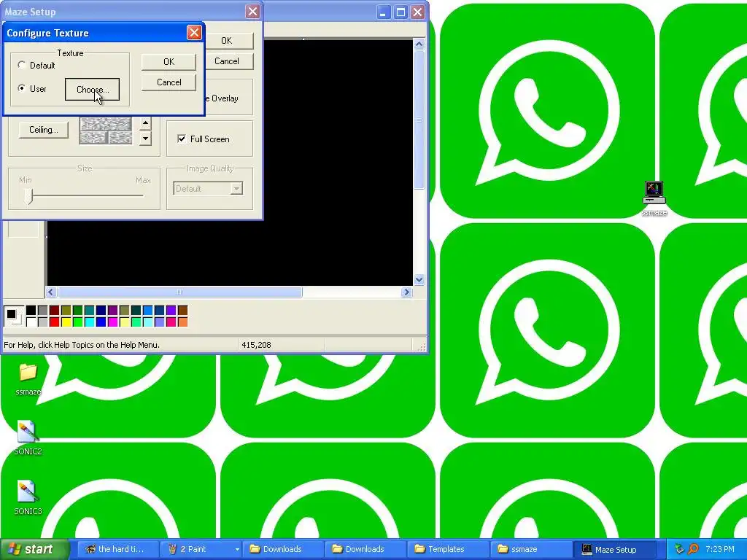Screen dimensions: 747x560
Task: Click the orange magnifier tray icon
Action: pyautogui.click(x=694, y=549)
